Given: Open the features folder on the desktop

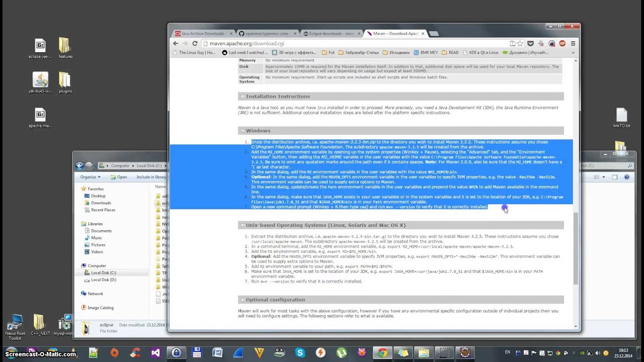Looking at the screenshot, I should [65, 49].
